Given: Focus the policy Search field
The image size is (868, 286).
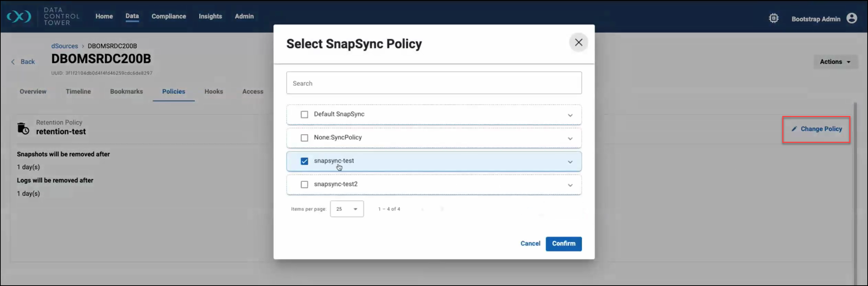Looking at the screenshot, I should point(434,83).
